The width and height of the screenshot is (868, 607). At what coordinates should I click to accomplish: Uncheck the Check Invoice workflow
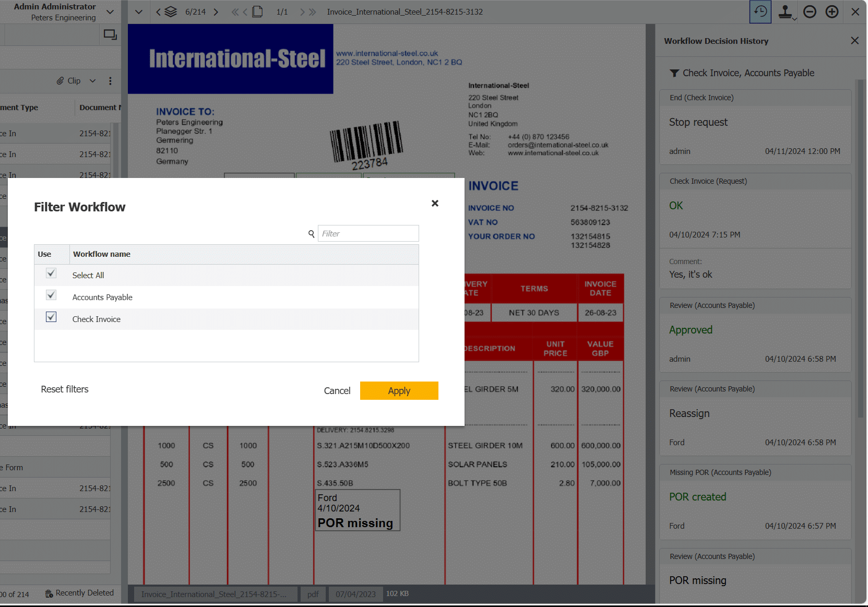click(51, 317)
